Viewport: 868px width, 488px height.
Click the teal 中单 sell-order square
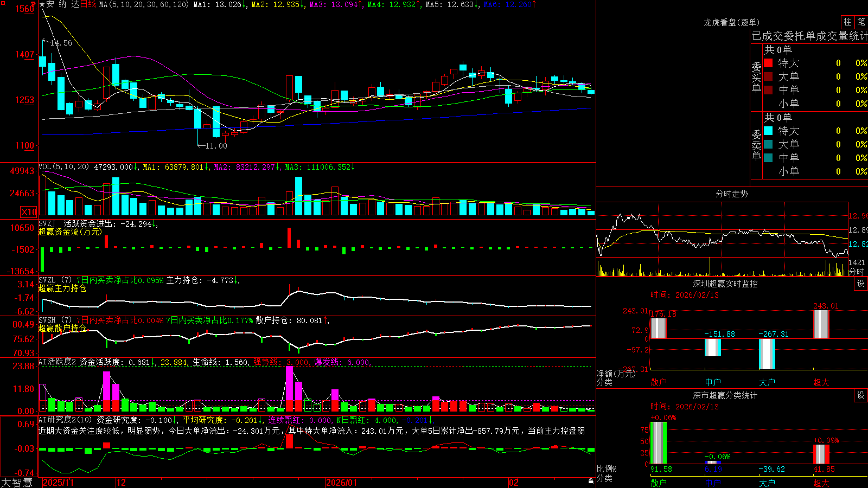(x=768, y=158)
